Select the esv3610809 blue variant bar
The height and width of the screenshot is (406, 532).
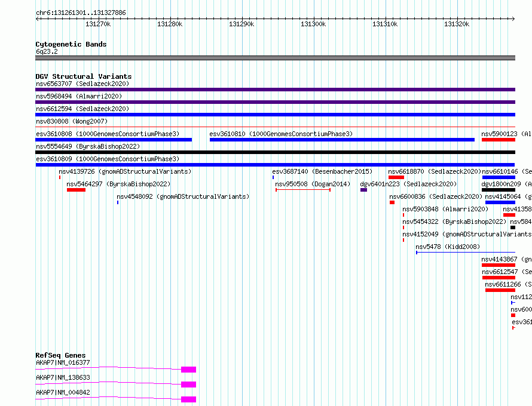coord(275,165)
